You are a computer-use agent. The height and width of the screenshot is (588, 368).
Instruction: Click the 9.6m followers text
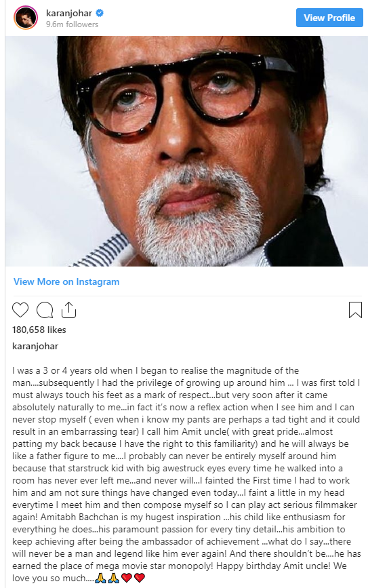[x=72, y=24]
